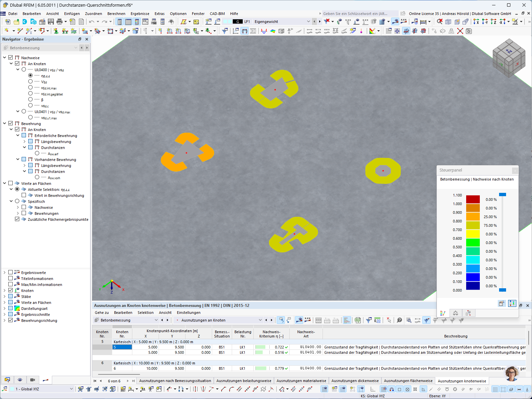The image size is (532, 399).
Task: Select the η6.4.4 radio button under UL0400
Action: coord(30,76)
